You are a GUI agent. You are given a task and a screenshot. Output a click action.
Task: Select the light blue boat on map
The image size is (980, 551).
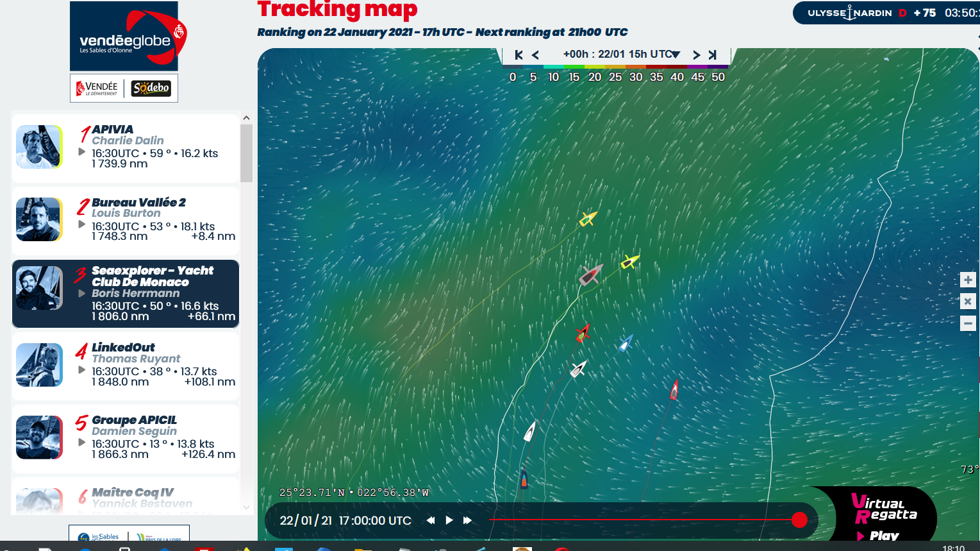click(x=626, y=343)
